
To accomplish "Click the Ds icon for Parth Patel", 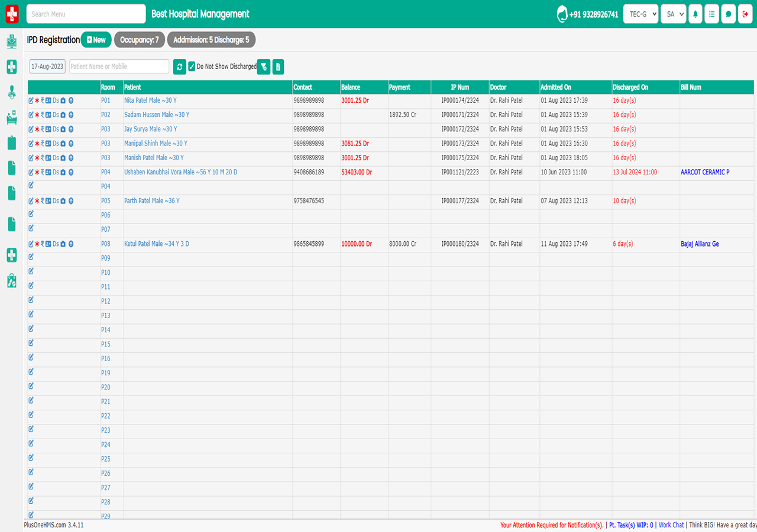I will [x=56, y=201].
